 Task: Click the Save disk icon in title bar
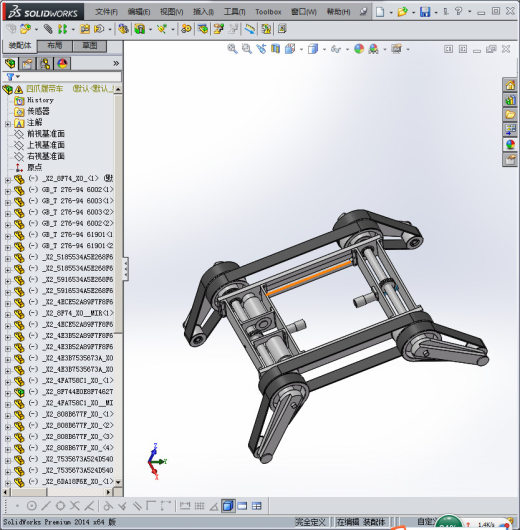coord(425,12)
